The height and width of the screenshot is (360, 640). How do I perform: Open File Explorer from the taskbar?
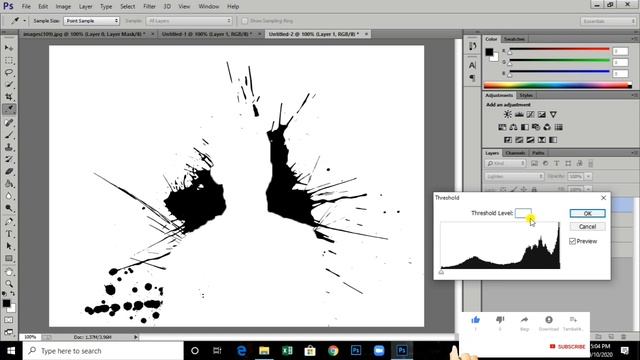point(264,351)
